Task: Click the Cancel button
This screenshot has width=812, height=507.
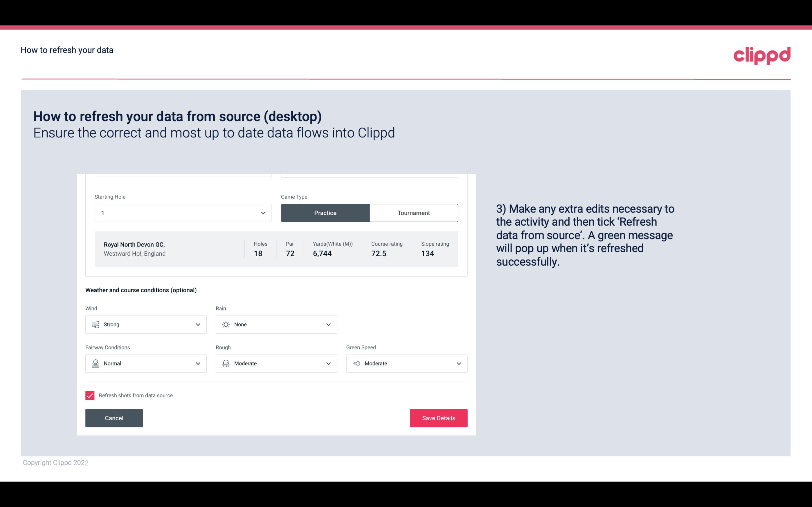Action: click(114, 418)
